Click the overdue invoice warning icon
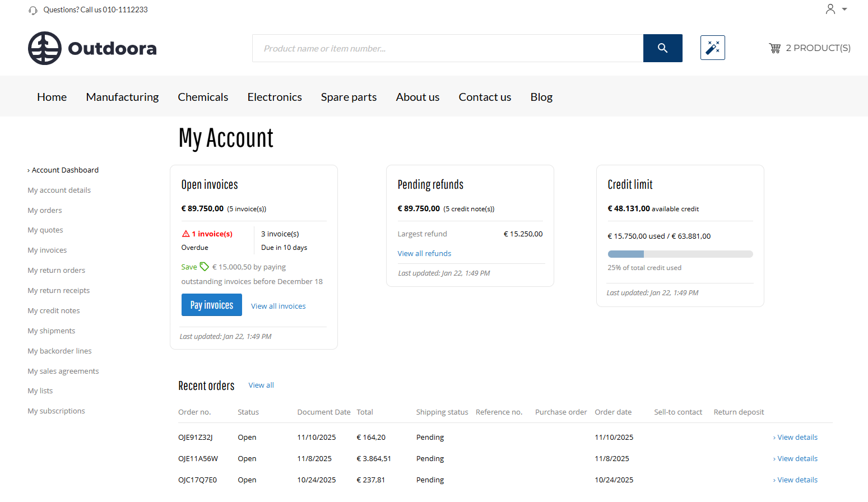This screenshot has height=502, width=868. (x=185, y=234)
